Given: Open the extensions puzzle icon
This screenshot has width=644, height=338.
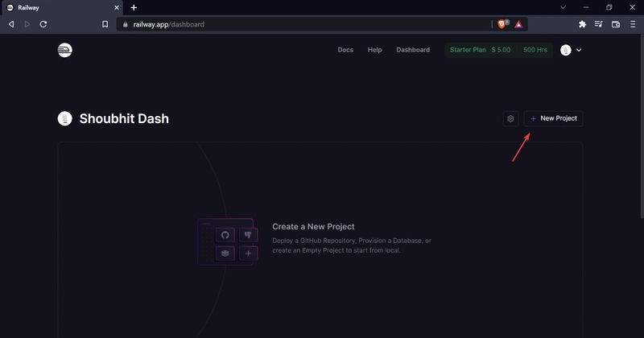Looking at the screenshot, I should tap(582, 24).
